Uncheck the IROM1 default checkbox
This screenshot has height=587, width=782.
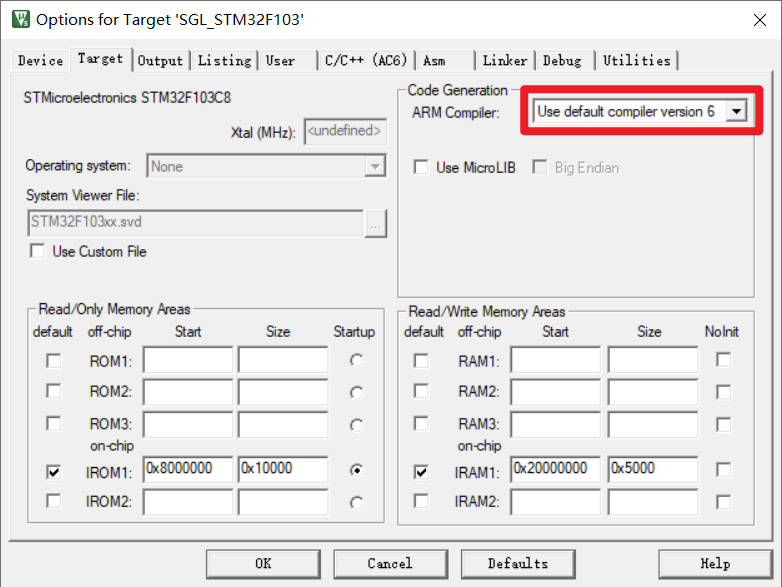(53, 471)
